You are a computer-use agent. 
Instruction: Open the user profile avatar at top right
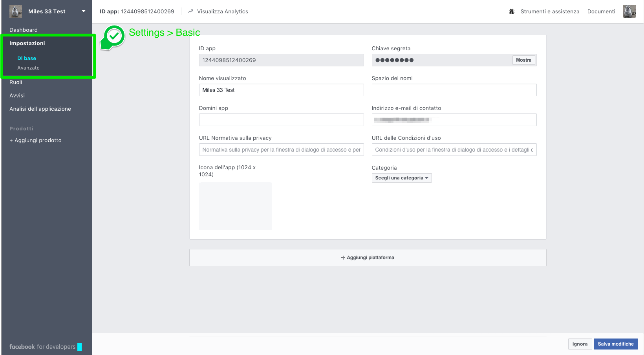(629, 11)
